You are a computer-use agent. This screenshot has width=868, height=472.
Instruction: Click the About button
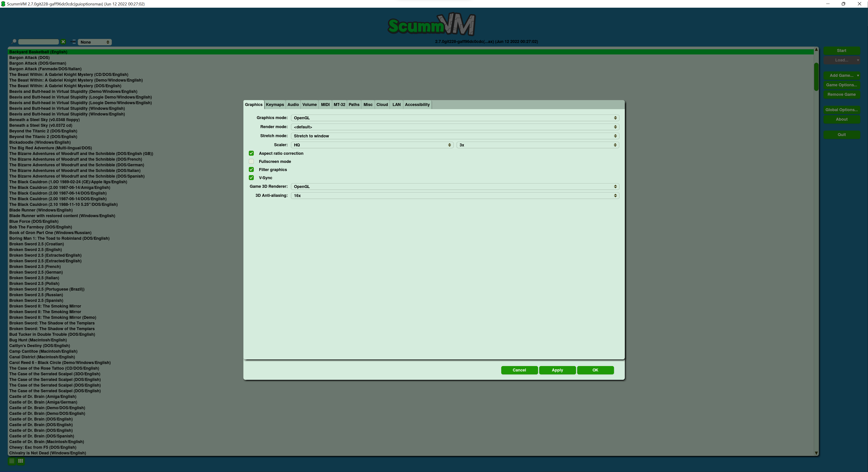pyautogui.click(x=841, y=119)
